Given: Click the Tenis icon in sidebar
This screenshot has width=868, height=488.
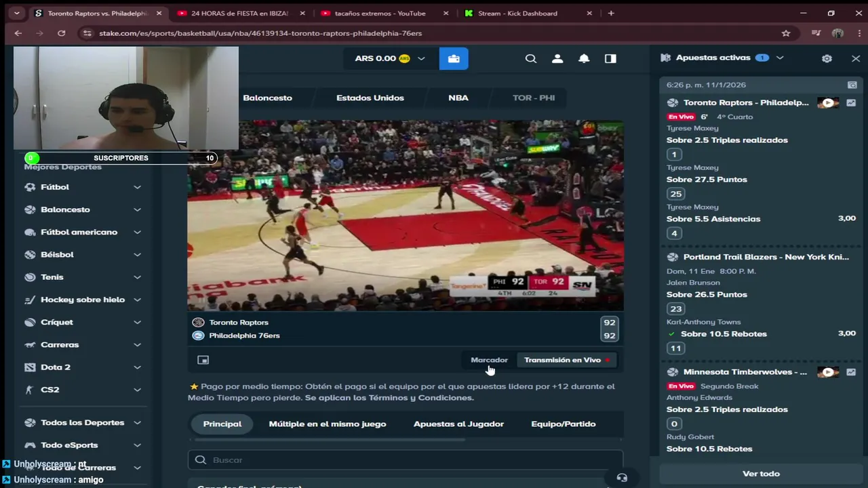Looking at the screenshot, I should point(30,277).
